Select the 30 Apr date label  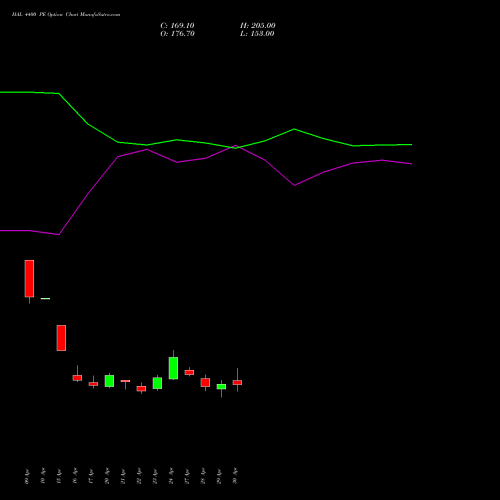click(235, 476)
